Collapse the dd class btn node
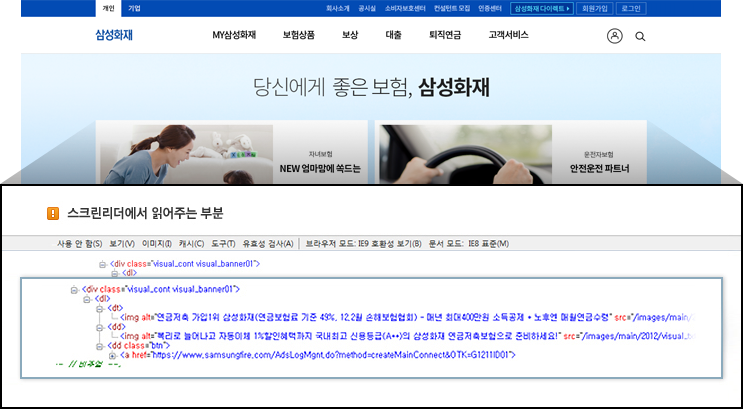 (100, 346)
